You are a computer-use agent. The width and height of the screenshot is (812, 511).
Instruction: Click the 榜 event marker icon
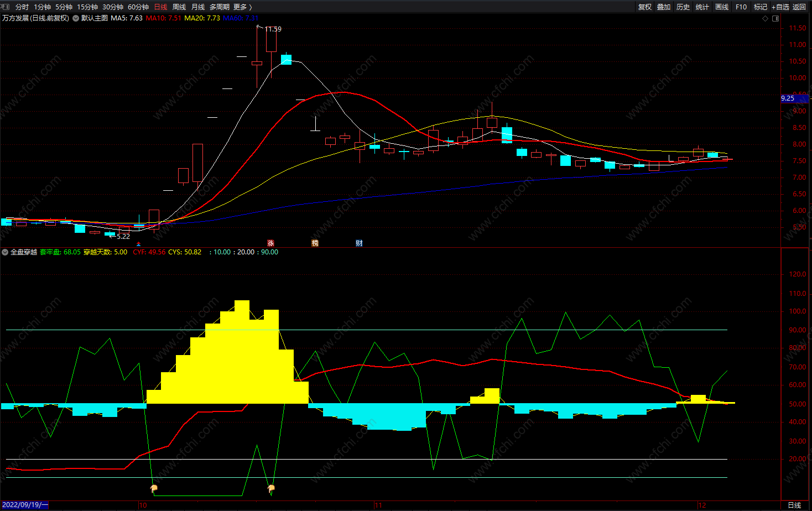point(315,243)
